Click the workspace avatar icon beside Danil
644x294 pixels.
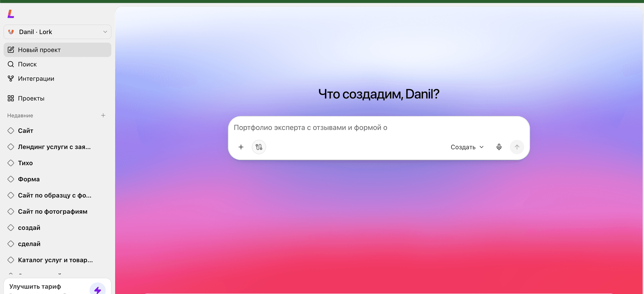pos(11,32)
